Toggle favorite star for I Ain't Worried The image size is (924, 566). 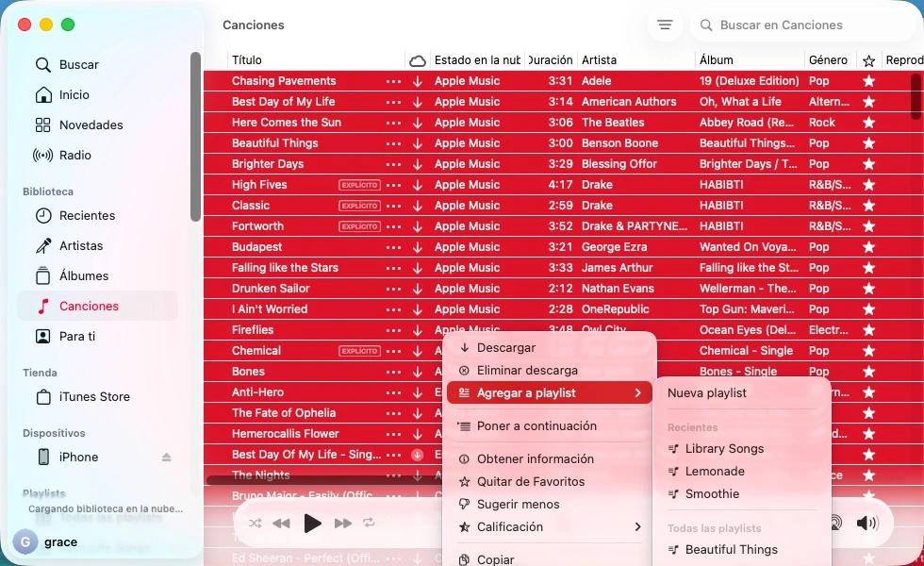tap(868, 309)
